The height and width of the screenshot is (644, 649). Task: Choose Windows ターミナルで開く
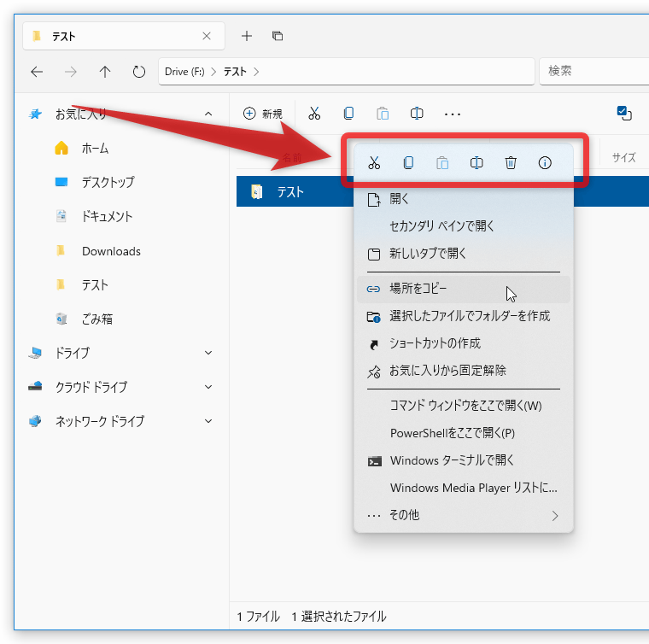click(x=464, y=460)
